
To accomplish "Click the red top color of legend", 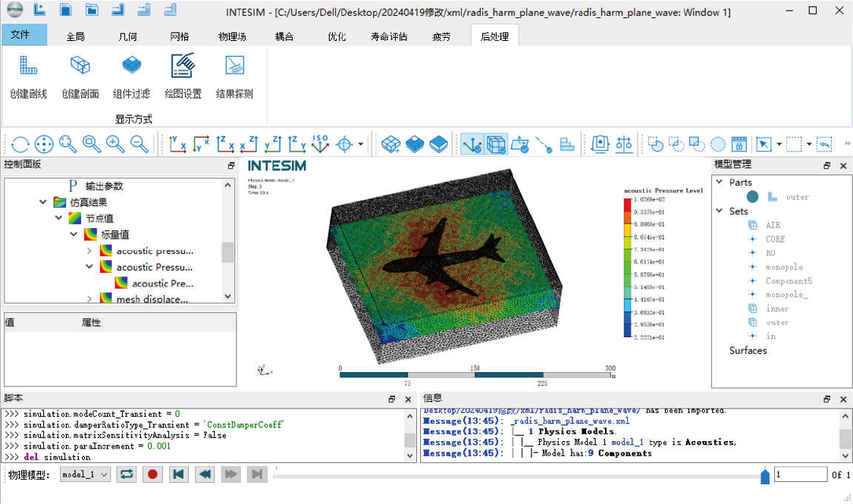I will point(628,205).
